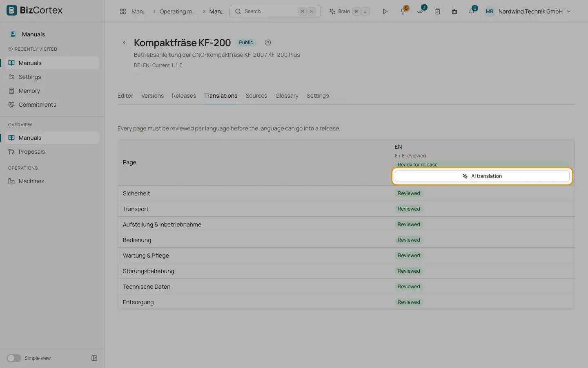
Task: Open the lightbulb suggestions icon
Action: [x=403, y=11]
